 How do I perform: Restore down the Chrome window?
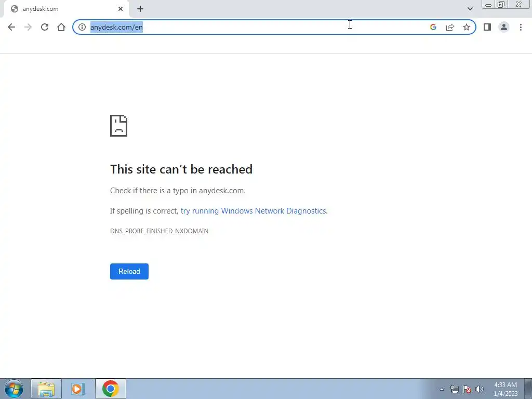(501, 4)
